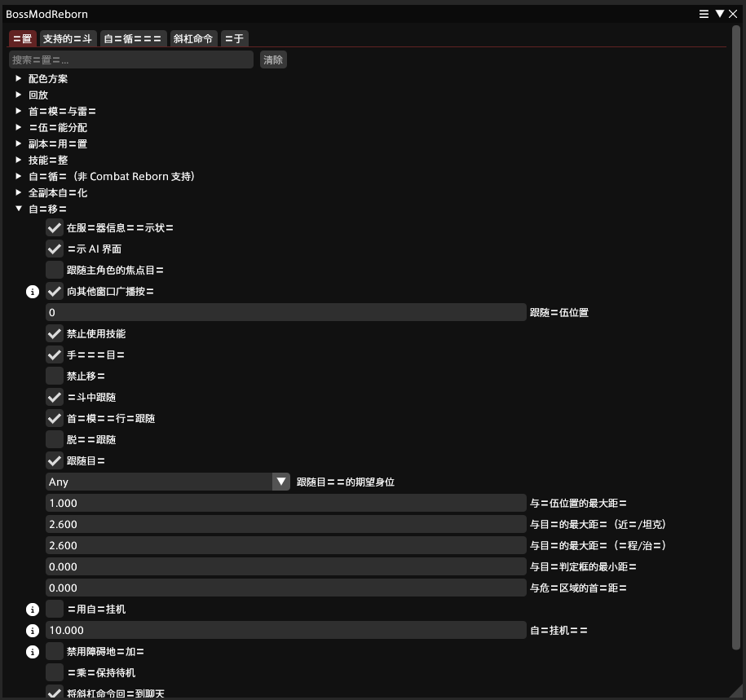Viewport: 746px width, 700px height.
Task: Click the 跟随目==的期望身位 label
Action: tap(346, 482)
